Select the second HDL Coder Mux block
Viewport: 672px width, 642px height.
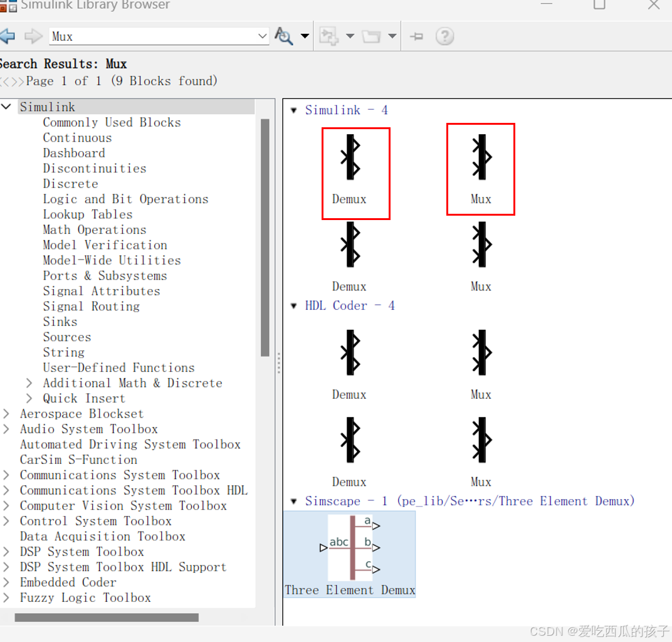click(481, 452)
